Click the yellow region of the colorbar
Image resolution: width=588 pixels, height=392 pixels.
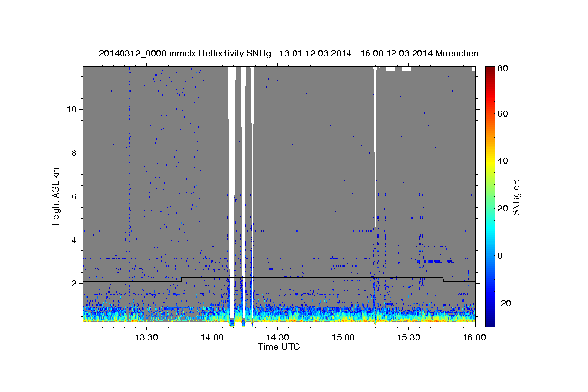click(x=490, y=162)
